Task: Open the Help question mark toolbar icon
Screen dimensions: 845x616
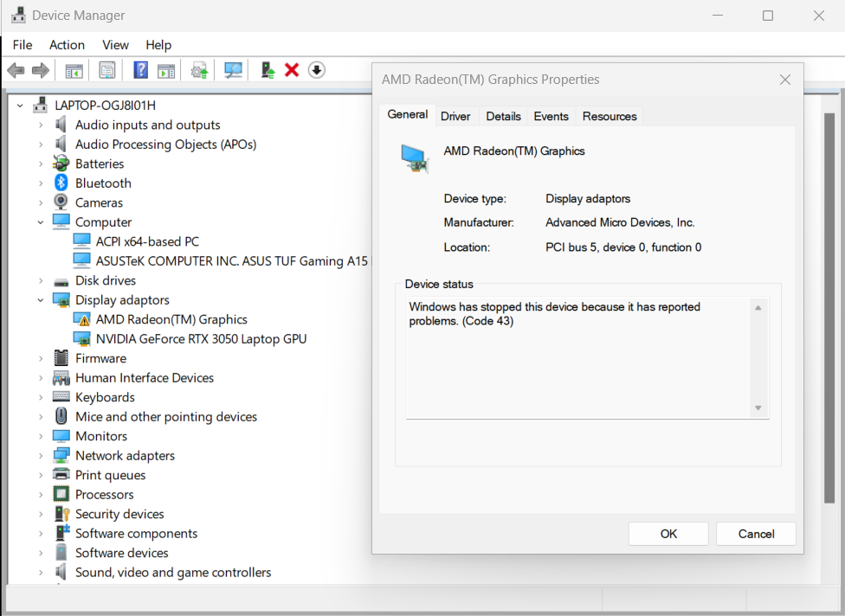Action: tap(140, 70)
